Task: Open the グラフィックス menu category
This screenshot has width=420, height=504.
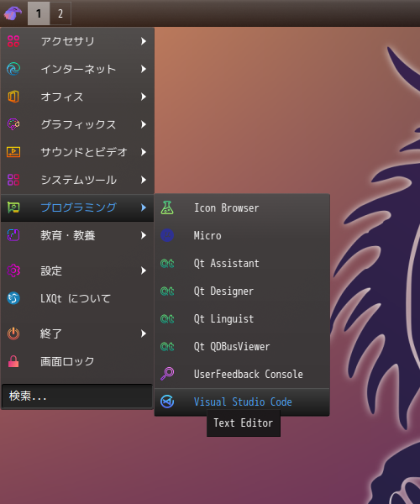Action: click(x=77, y=124)
